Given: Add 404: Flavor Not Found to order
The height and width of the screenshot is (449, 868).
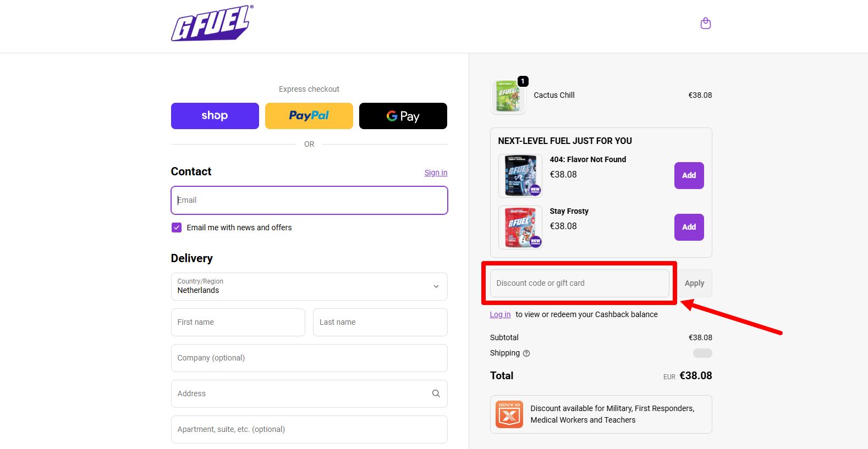Looking at the screenshot, I should [689, 175].
